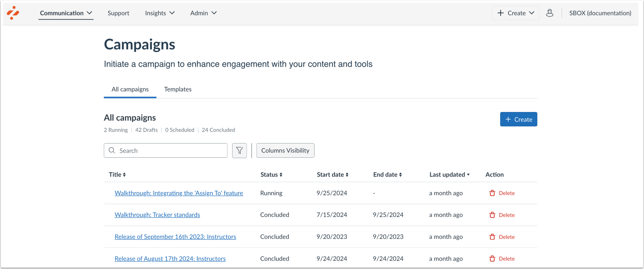Switch to the Templates tab
Screen dimensions: 644x269
(x=178, y=89)
